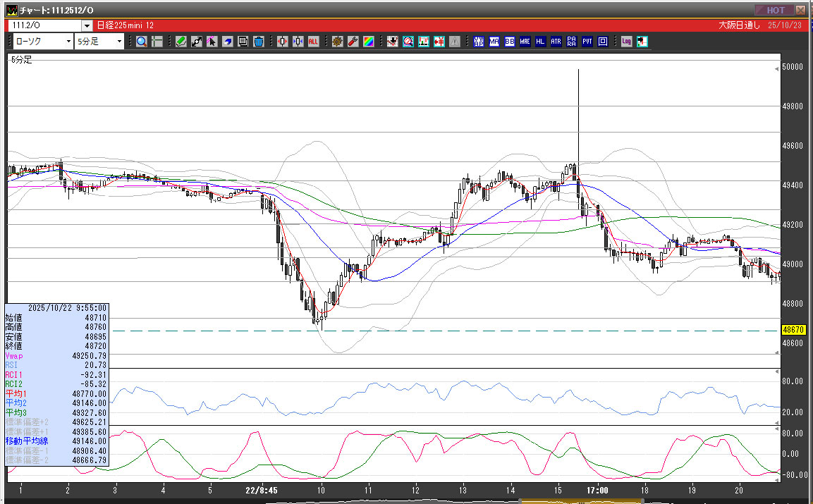Screen dimensions: 813x504
Task: Expand the ローソク chart type dropdown
Action: [x=68, y=42]
